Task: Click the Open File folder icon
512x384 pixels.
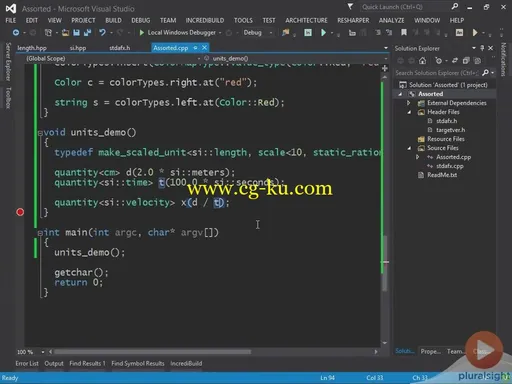Action: [65, 32]
